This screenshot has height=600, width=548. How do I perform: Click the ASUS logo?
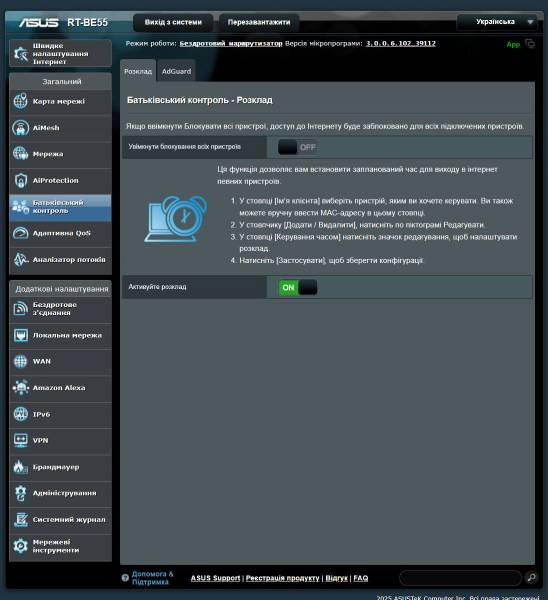pos(39,23)
